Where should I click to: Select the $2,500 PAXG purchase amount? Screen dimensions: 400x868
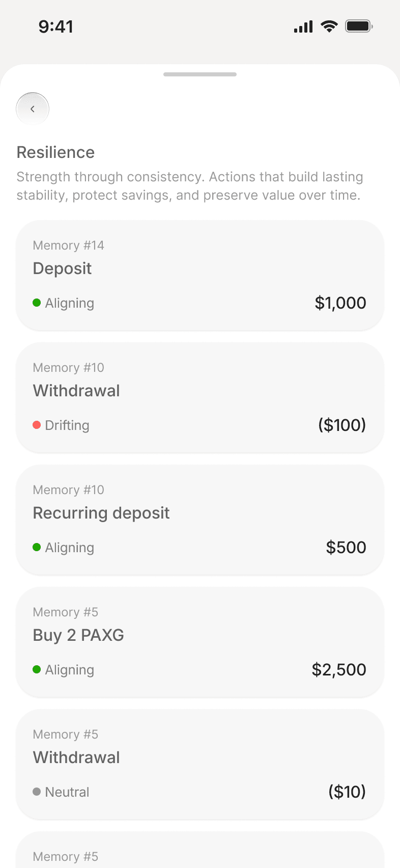pyautogui.click(x=339, y=669)
